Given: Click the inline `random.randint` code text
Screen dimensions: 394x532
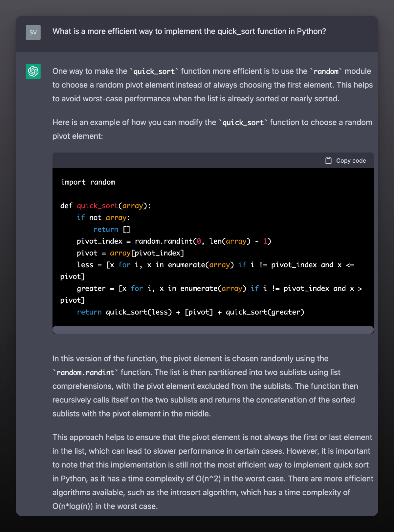Looking at the screenshot, I should (x=85, y=372).
